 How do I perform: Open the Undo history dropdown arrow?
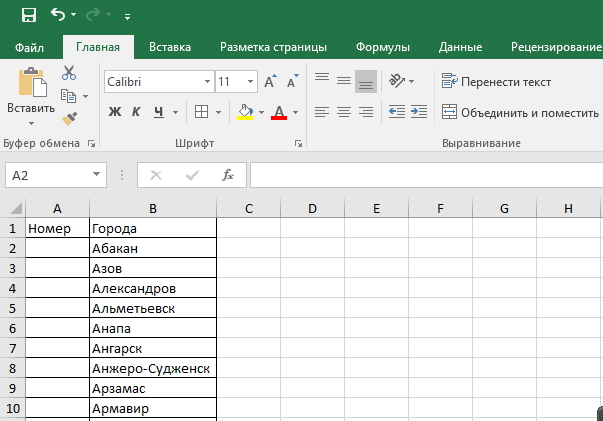(x=73, y=15)
